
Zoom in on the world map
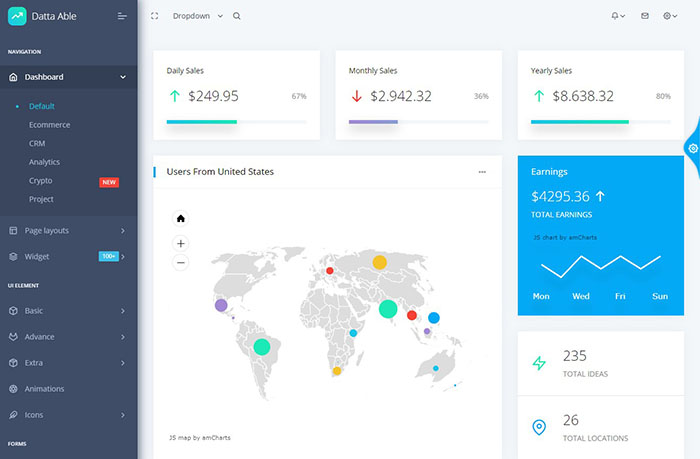[x=181, y=243]
